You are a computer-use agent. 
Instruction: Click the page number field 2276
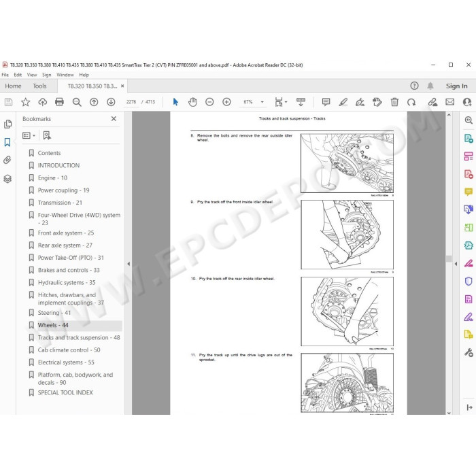pos(131,102)
